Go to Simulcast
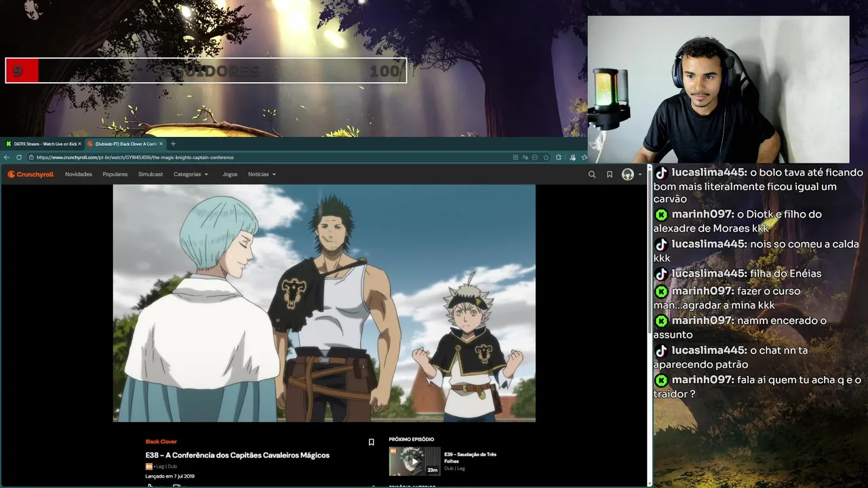 point(151,174)
